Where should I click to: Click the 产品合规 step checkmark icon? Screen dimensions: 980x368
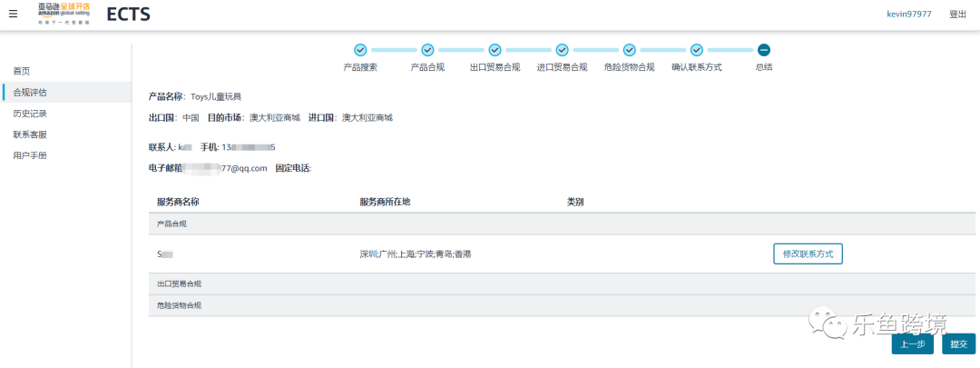point(427,50)
